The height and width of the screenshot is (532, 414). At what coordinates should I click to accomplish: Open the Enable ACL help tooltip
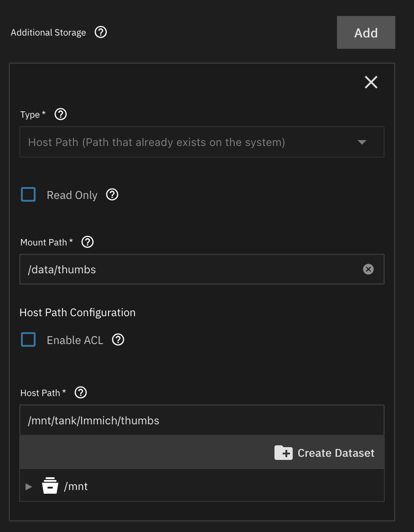click(x=118, y=339)
